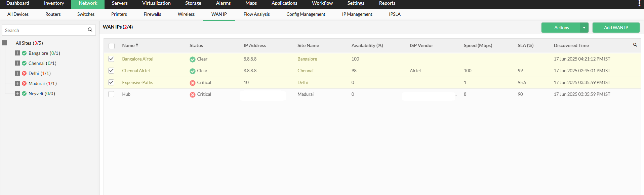644x195 pixels.
Task: Open the Delhi site name link
Action: pyautogui.click(x=303, y=82)
